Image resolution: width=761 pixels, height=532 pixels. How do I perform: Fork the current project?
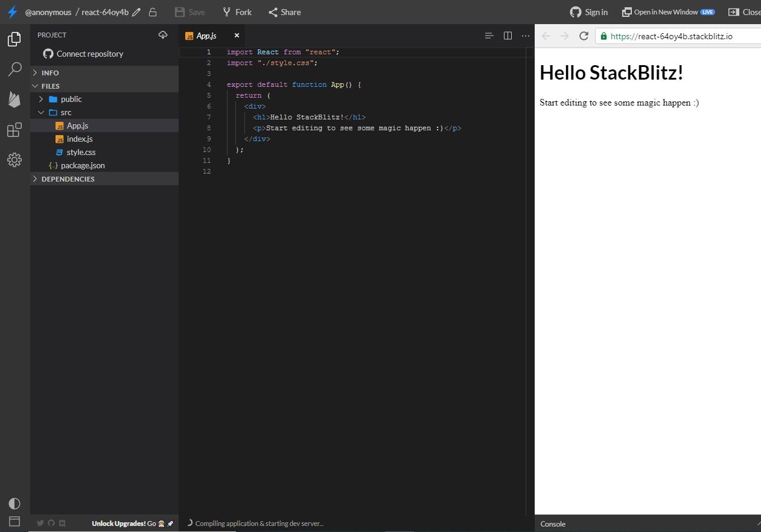[237, 12]
